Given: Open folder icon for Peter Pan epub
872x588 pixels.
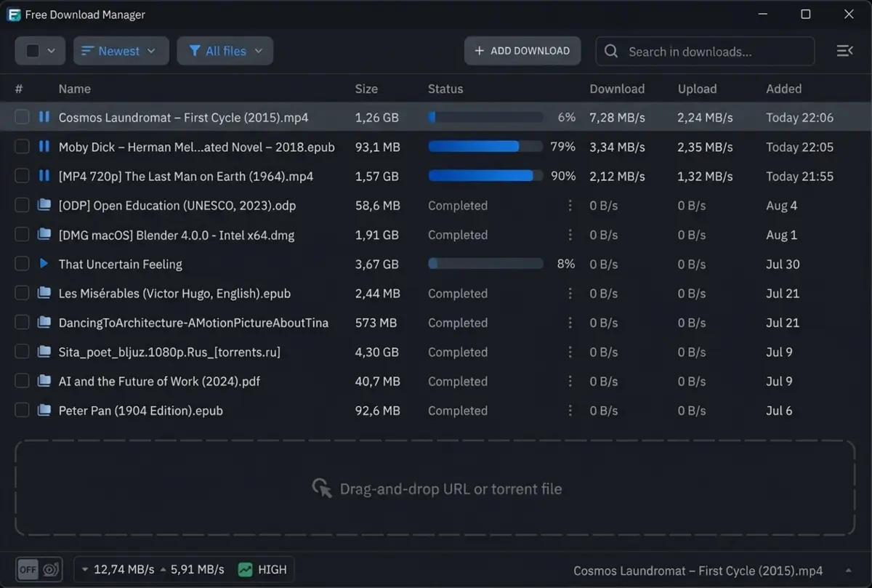Looking at the screenshot, I should tap(44, 411).
